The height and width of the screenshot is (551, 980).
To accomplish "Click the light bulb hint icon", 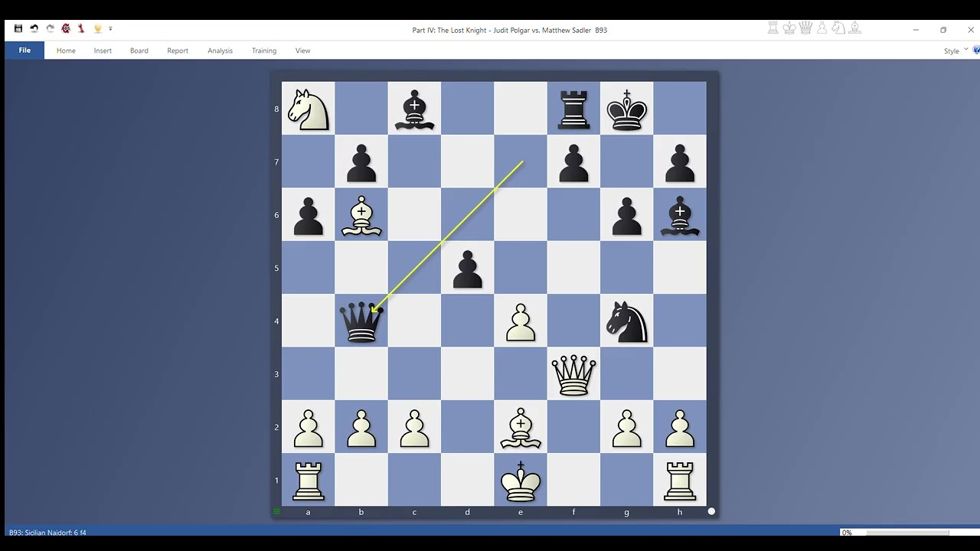I will 97,28.
